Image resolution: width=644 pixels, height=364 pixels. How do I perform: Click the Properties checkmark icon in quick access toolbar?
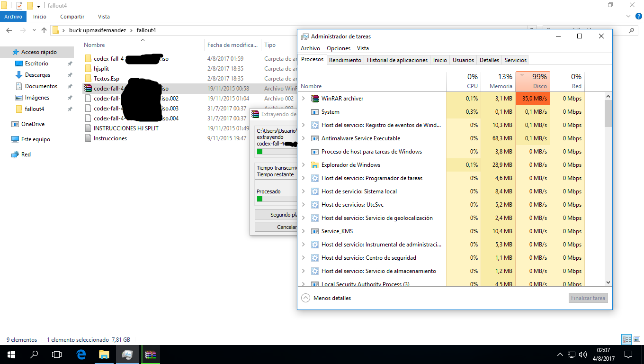click(19, 6)
